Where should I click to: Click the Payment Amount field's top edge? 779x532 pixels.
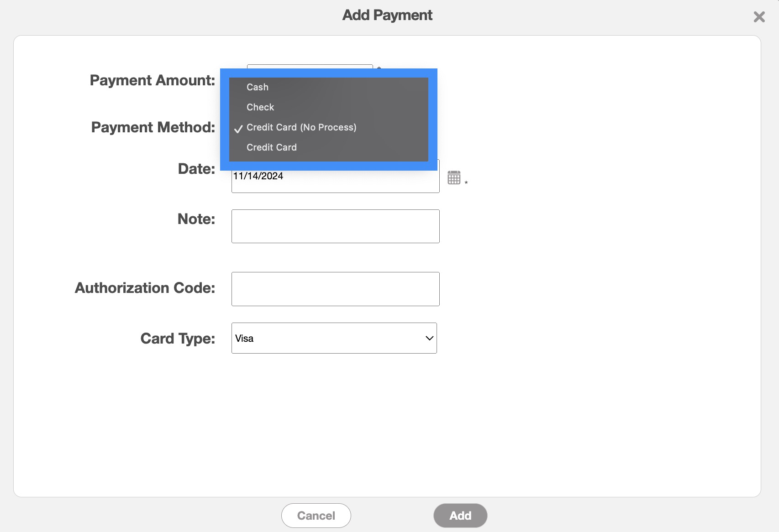click(310, 66)
